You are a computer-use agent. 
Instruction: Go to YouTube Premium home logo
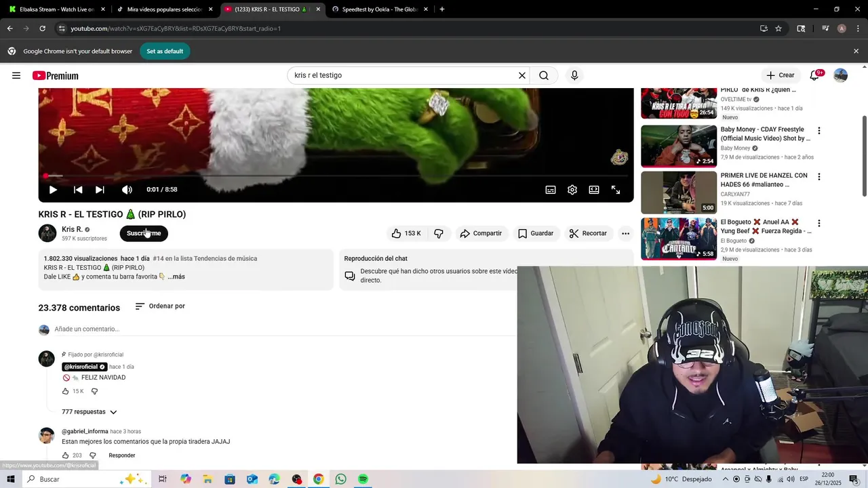(55, 76)
